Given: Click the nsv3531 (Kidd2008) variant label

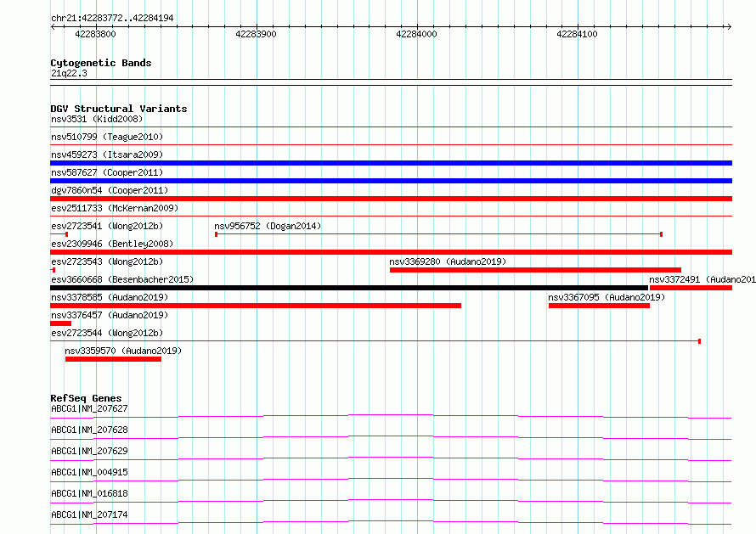Looking at the screenshot, I should pyautogui.click(x=97, y=119).
